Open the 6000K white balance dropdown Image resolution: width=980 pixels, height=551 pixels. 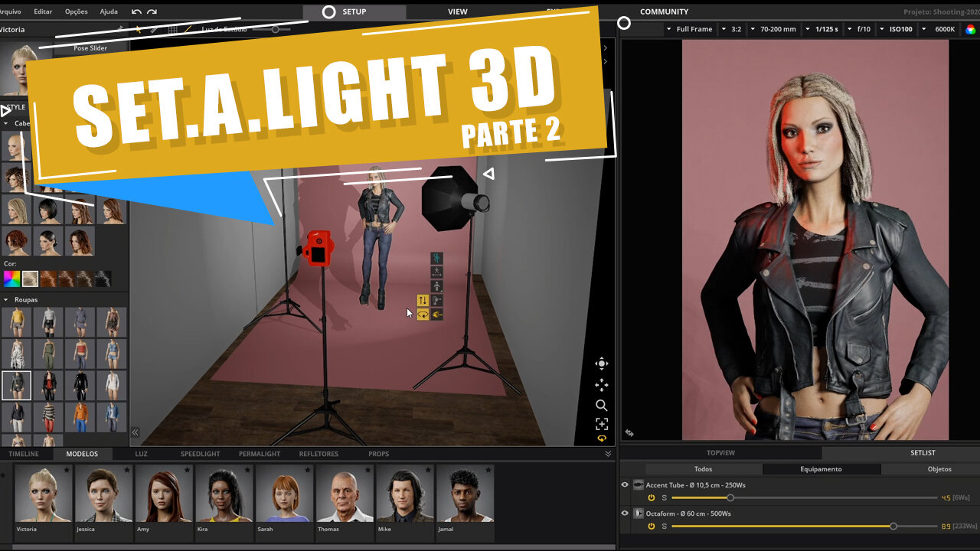[x=938, y=29]
